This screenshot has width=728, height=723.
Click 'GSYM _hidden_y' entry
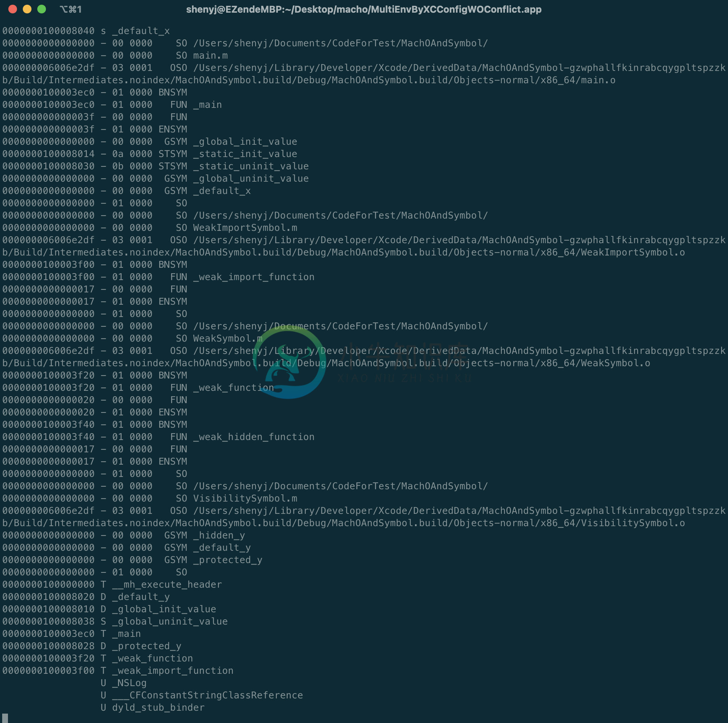(x=204, y=535)
